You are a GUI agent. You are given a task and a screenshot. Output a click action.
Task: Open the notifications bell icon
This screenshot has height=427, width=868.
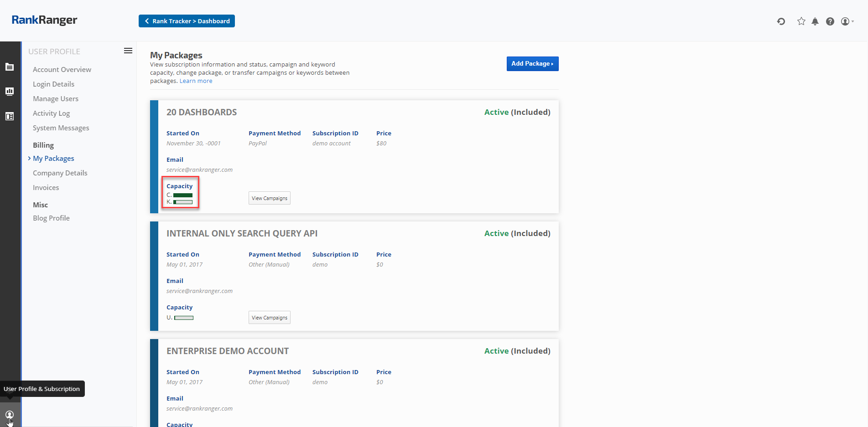[815, 21]
